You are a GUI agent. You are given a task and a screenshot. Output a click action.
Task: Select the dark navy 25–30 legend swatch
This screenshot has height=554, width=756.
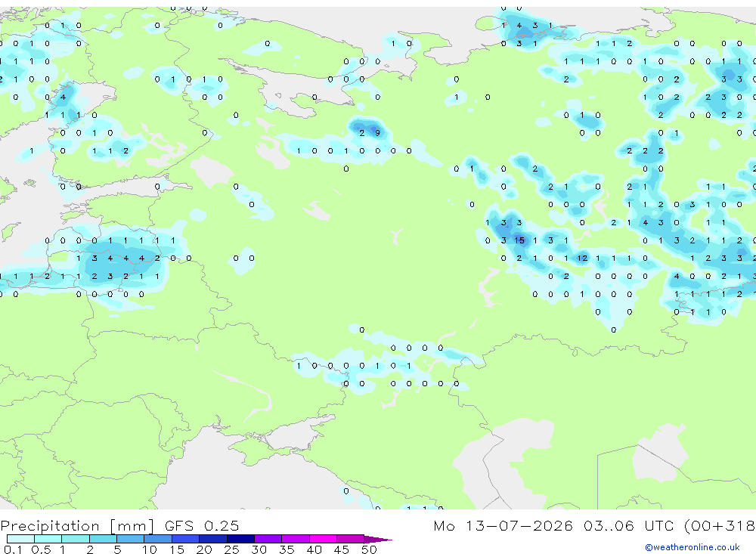click(x=240, y=539)
